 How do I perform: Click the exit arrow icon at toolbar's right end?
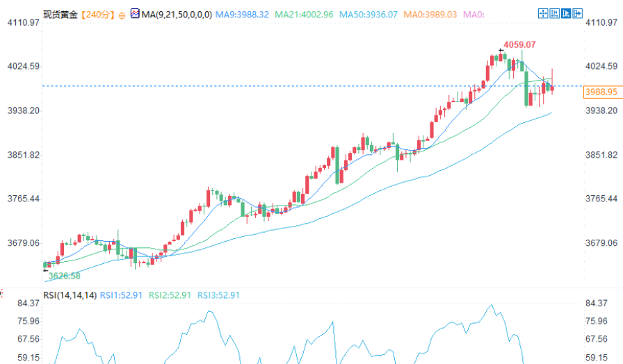click(579, 13)
